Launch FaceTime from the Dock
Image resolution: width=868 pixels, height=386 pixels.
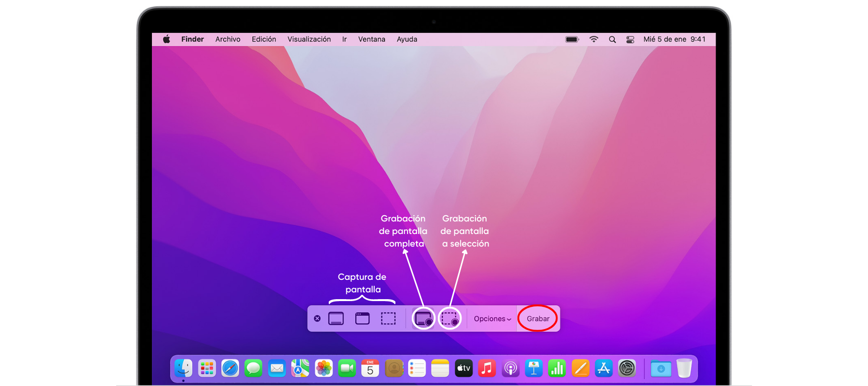(x=347, y=369)
